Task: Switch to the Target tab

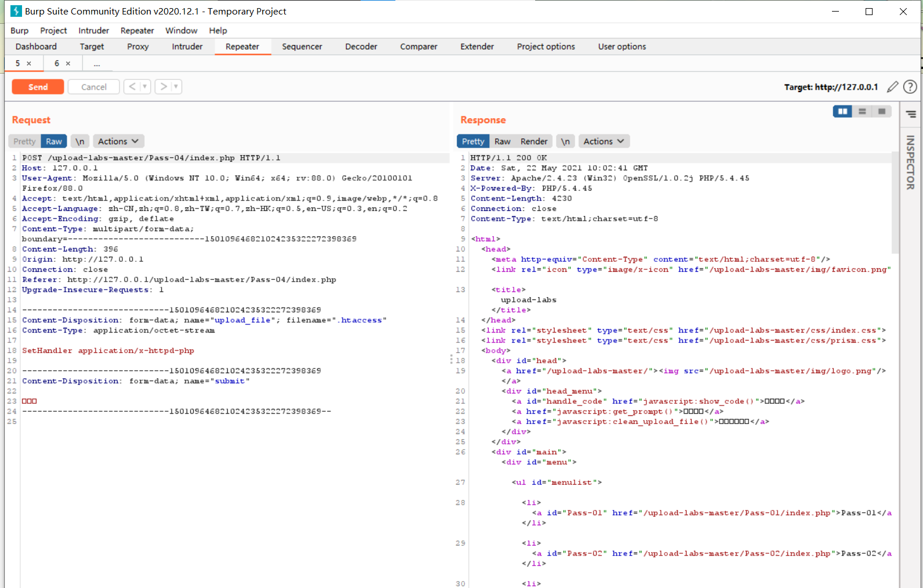Action: pyautogui.click(x=92, y=47)
